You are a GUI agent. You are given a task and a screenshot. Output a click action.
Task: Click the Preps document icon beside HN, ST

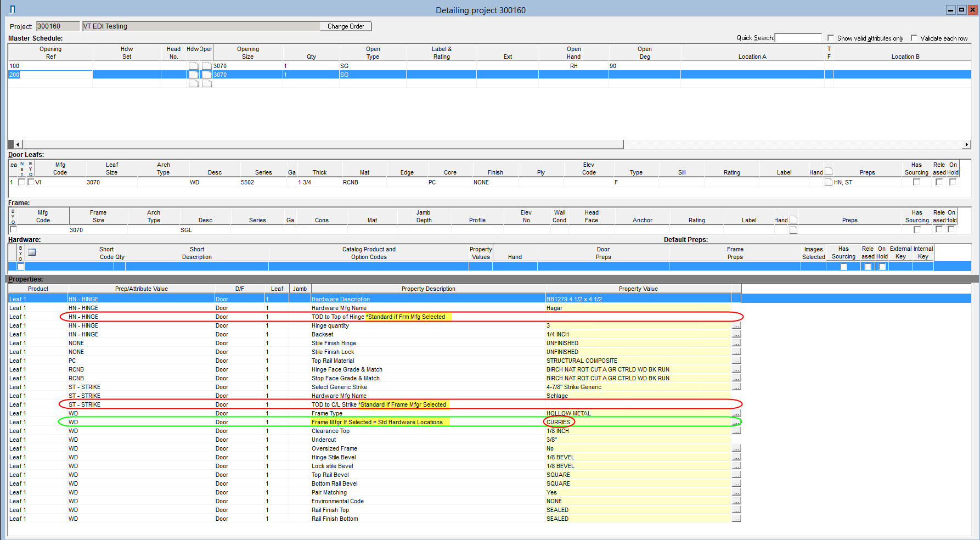828,182
